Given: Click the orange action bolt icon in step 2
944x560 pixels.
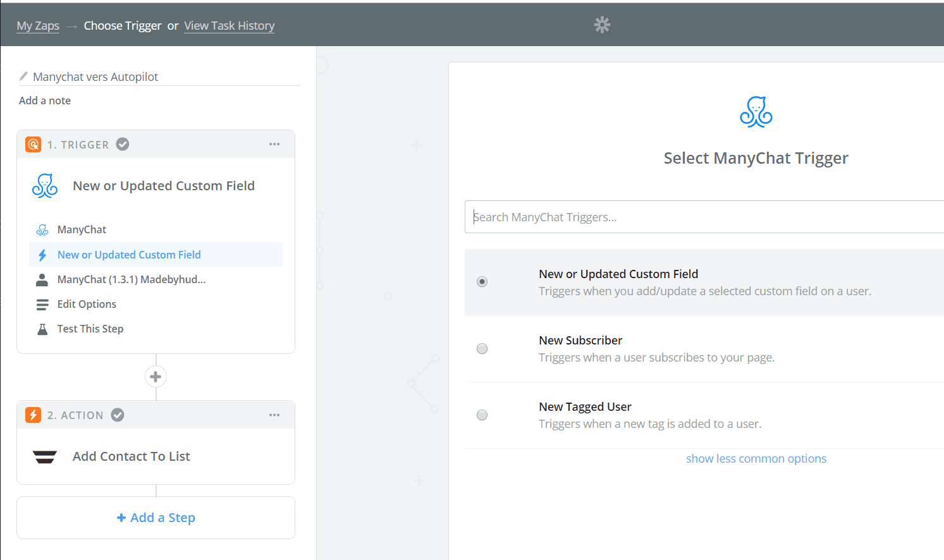Looking at the screenshot, I should (33, 415).
